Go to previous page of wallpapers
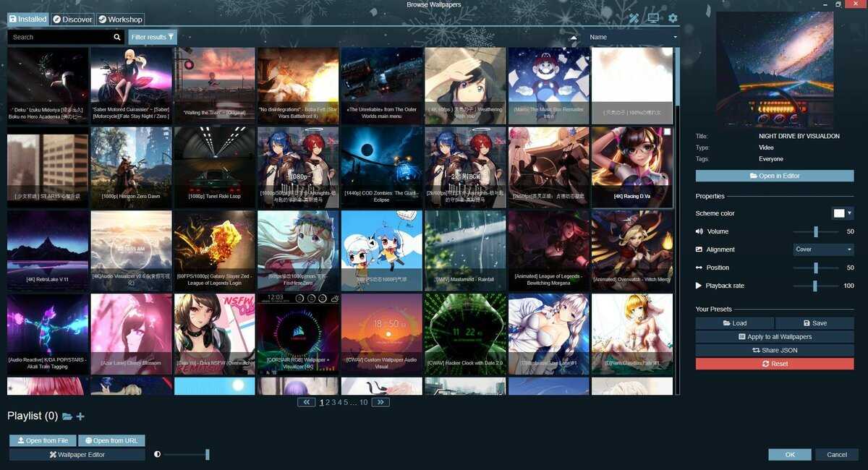The image size is (868, 470). point(306,402)
